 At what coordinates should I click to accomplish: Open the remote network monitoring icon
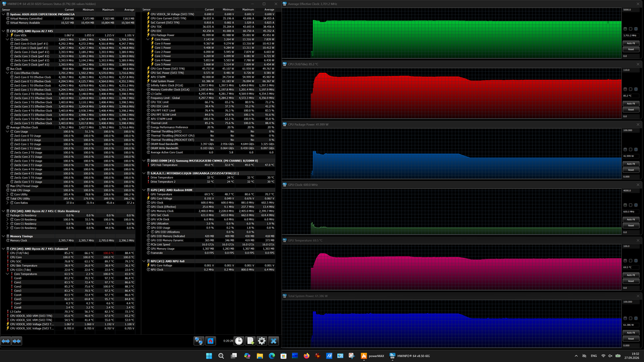[x=199, y=341]
